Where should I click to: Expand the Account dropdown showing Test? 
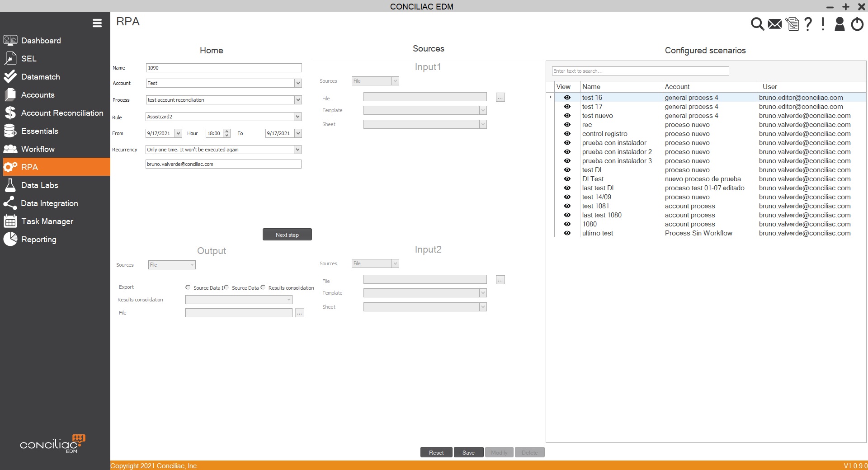pos(297,83)
